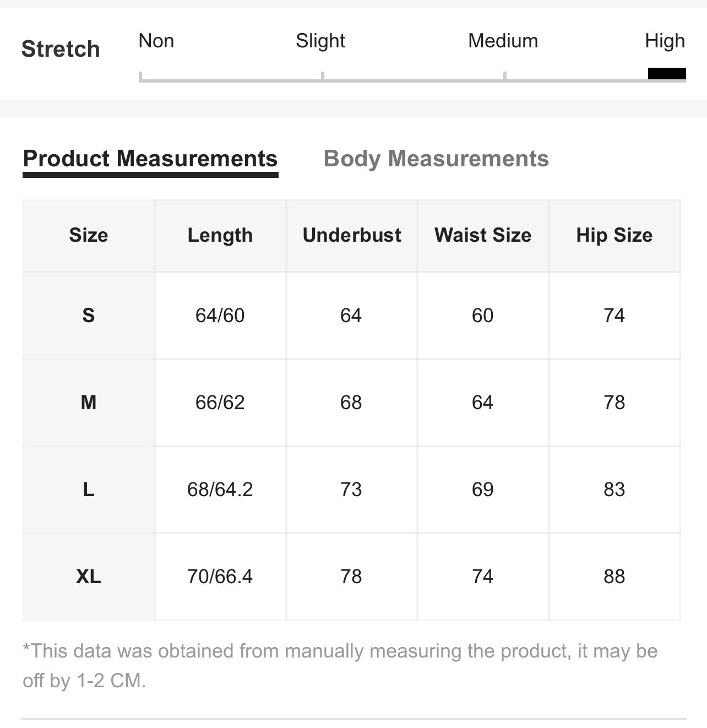The height and width of the screenshot is (728, 707).
Task: Click the XL hip size value 88
Action: pos(614,577)
